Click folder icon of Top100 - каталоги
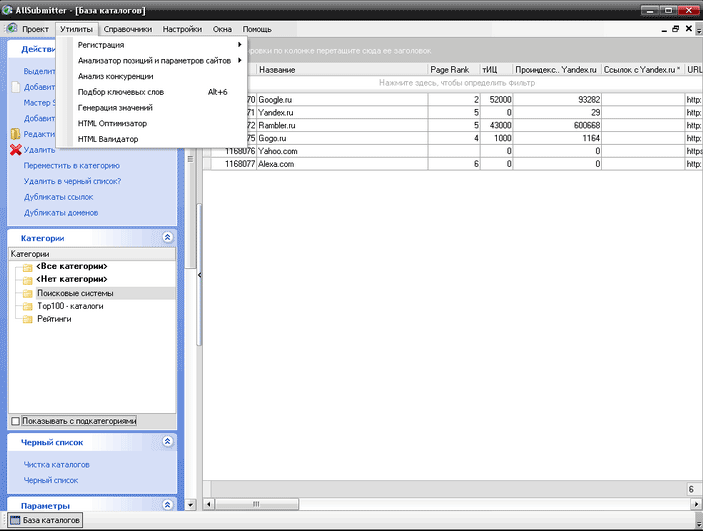This screenshot has height=531, width=703. (x=28, y=307)
